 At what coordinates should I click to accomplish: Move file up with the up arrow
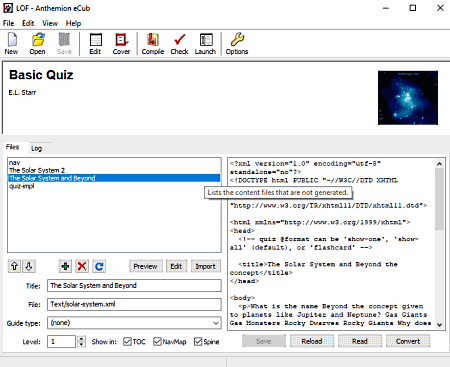(14, 266)
